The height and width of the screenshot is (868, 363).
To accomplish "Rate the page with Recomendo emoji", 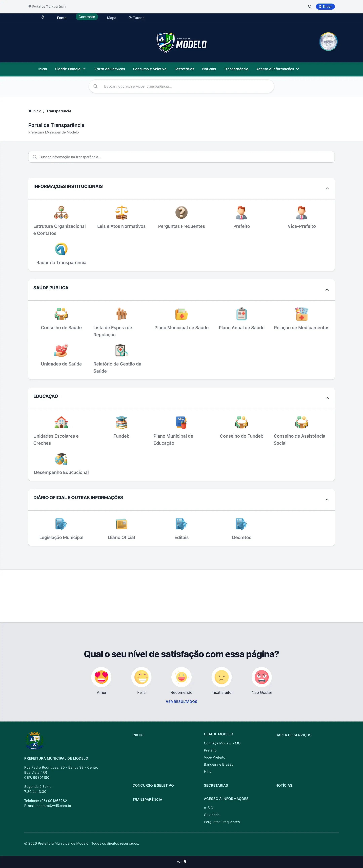I will click(182, 677).
